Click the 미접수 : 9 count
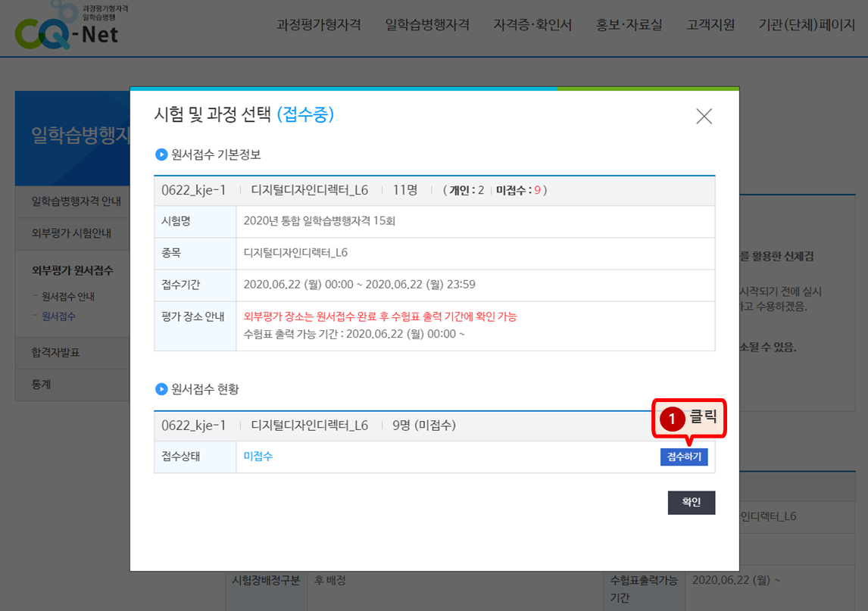 point(518,190)
